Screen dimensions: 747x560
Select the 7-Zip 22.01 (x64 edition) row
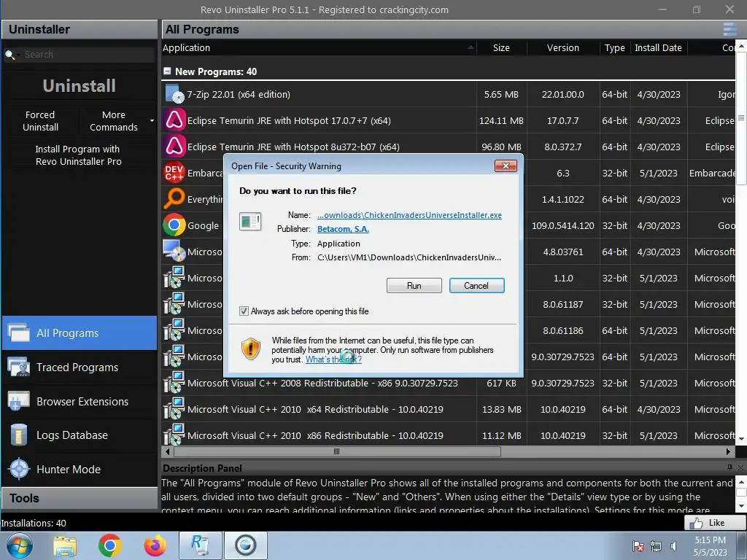click(x=448, y=94)
